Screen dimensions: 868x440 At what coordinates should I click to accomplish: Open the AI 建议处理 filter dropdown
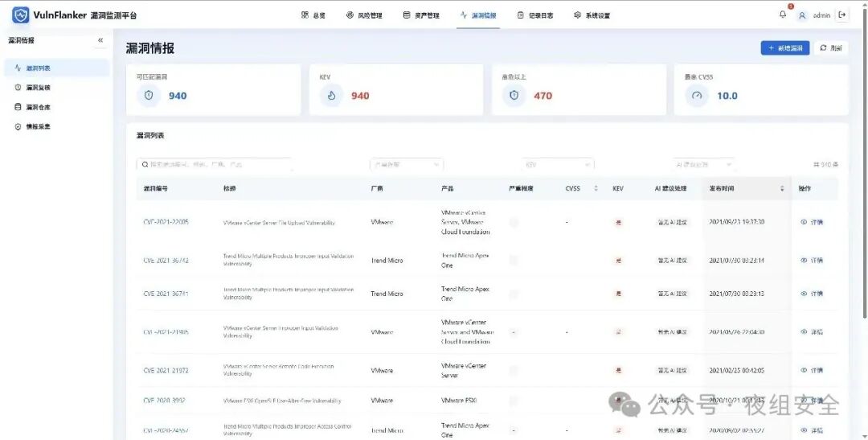pyautogui.click(x=703, y=165)
